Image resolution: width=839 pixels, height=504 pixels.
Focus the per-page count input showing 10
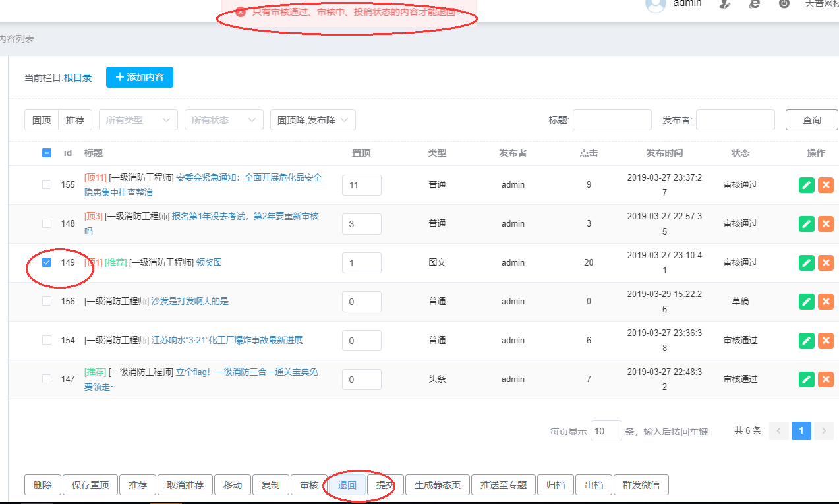(x=606, y=431)
